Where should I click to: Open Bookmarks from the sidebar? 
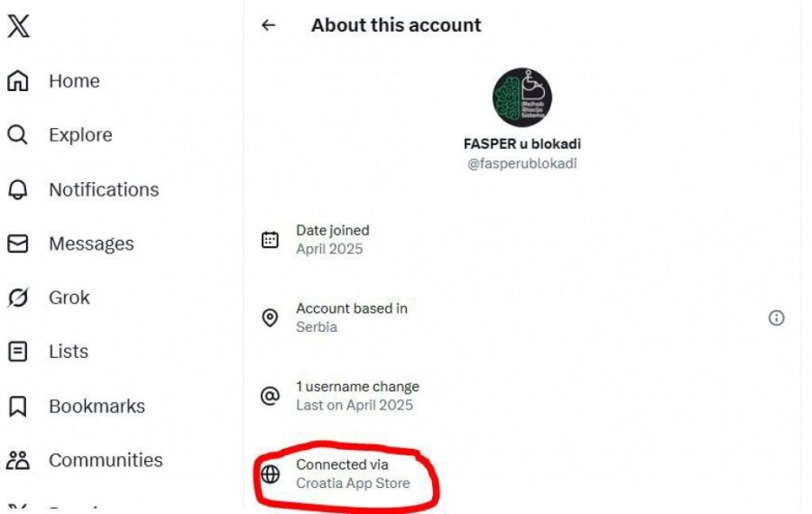click(x=97, y=406)
